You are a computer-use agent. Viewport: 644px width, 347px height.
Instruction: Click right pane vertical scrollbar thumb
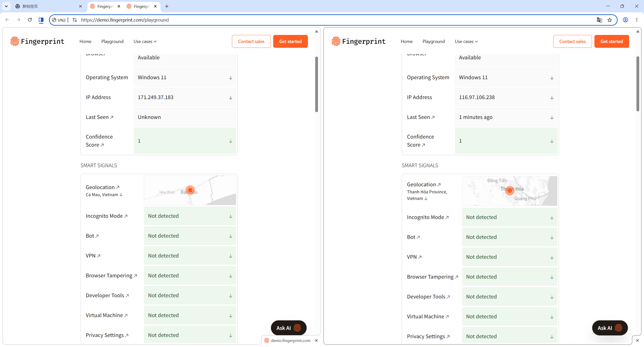(638, 84)
